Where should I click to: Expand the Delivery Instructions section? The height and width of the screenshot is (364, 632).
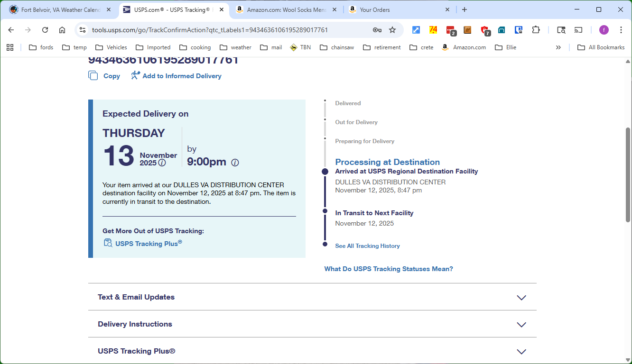(x=521, y=324)
